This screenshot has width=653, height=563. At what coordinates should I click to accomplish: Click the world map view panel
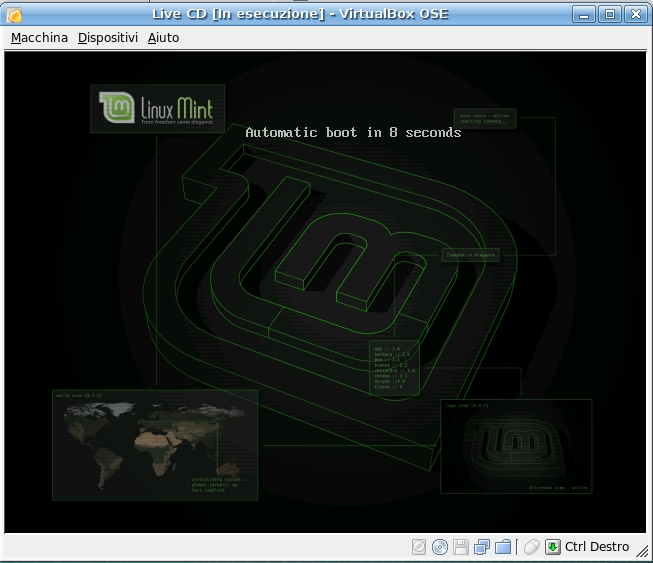click(x=155, y=445)
